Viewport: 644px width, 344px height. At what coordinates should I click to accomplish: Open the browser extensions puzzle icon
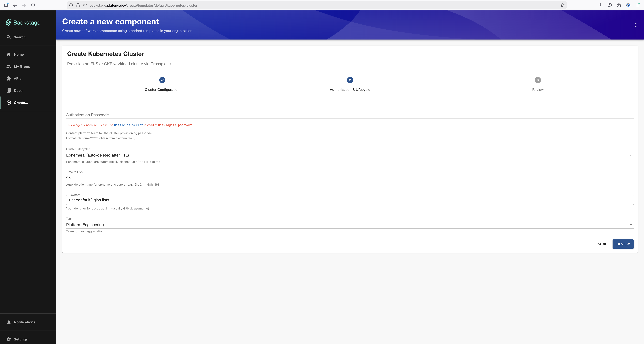(x=619, y=5)
